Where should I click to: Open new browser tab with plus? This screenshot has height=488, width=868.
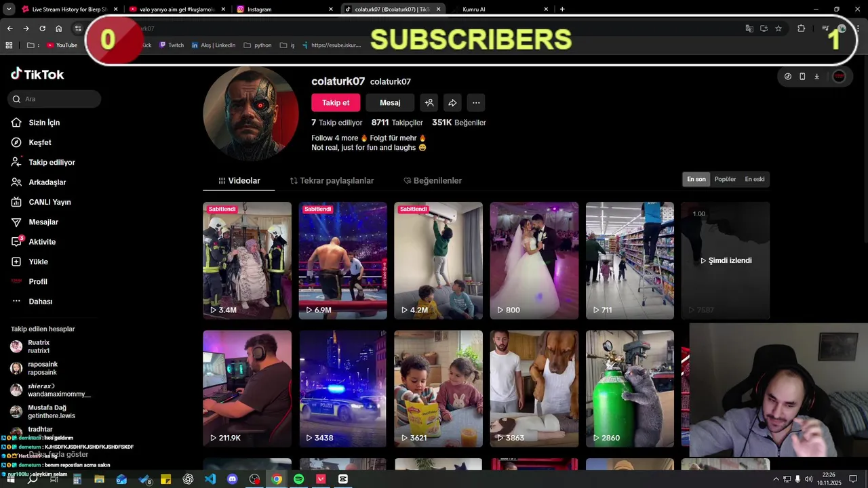pyautogui.click(x=562, y=9)
